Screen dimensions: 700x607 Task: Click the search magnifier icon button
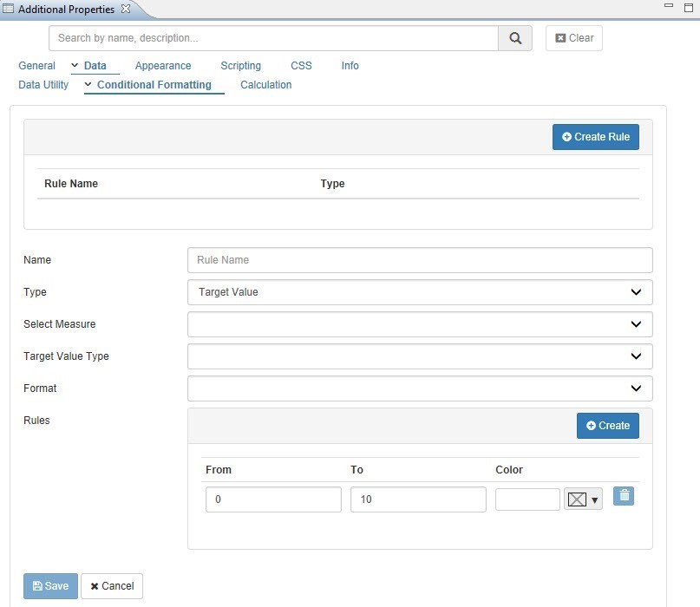(515, 38)
